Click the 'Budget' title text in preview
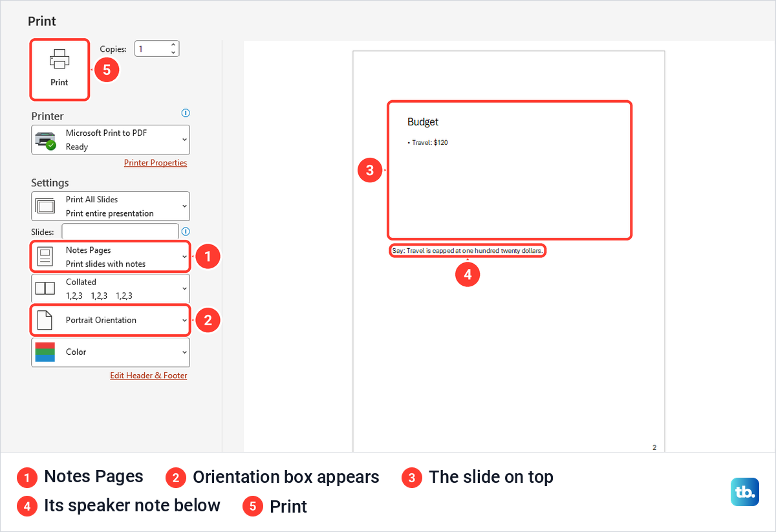Viewport: 776px width, 532px height. (423, 122)
